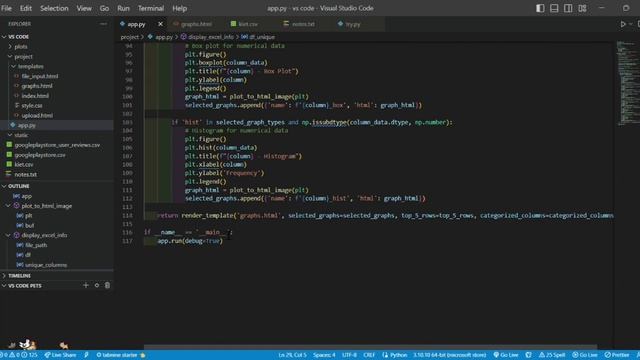Screen dimensions: 640x360
Task: Remove pet with trash icon
Action: (x=107, y=285)
